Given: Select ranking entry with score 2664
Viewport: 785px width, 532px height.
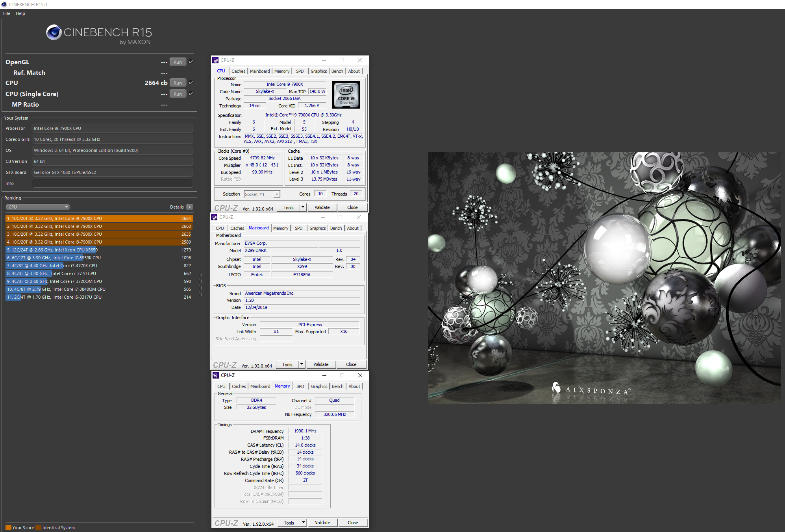Looking at the screenshot, I should [99, 218].
